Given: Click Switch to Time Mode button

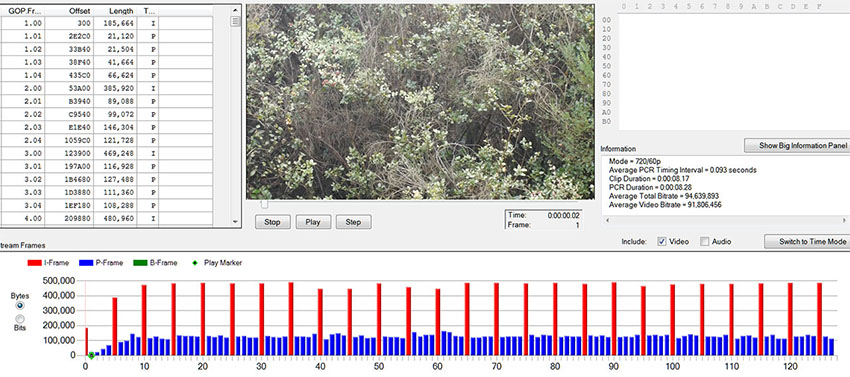Looking at the screenshot, I should tap(807, 241).
